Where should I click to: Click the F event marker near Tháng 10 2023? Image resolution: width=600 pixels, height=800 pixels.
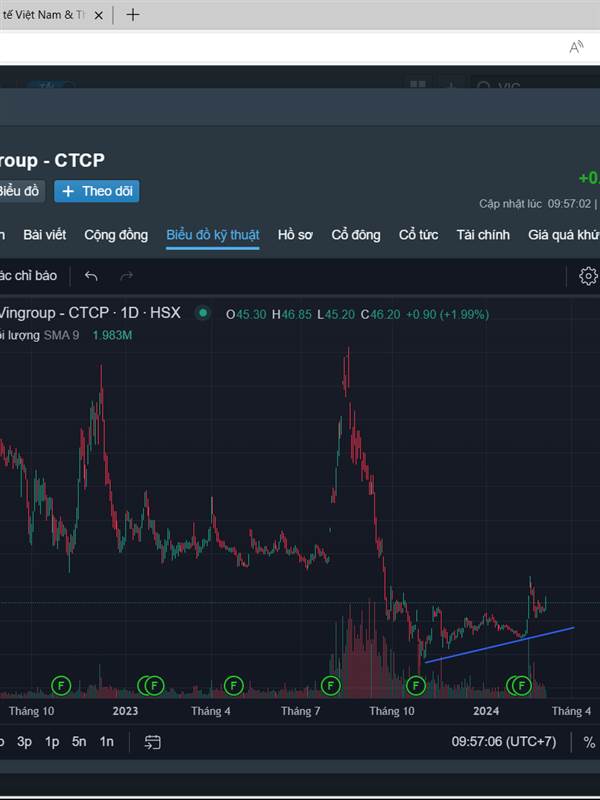pyautogui.click(x=415, y=685)
